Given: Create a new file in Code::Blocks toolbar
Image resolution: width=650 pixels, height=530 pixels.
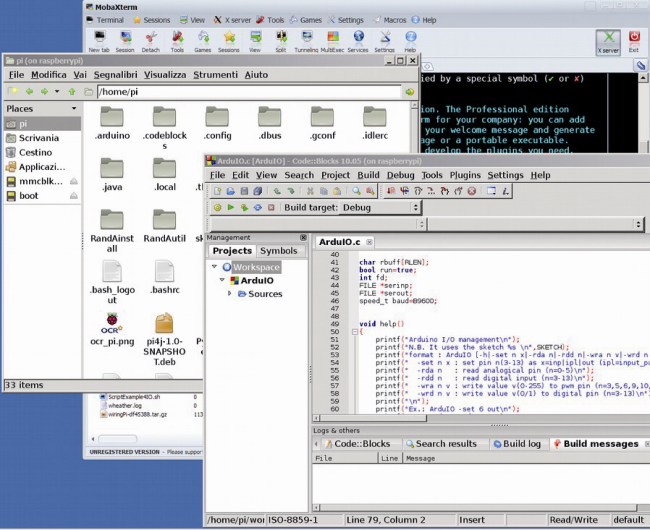Looking at the screenshot, I should point(218,191).
